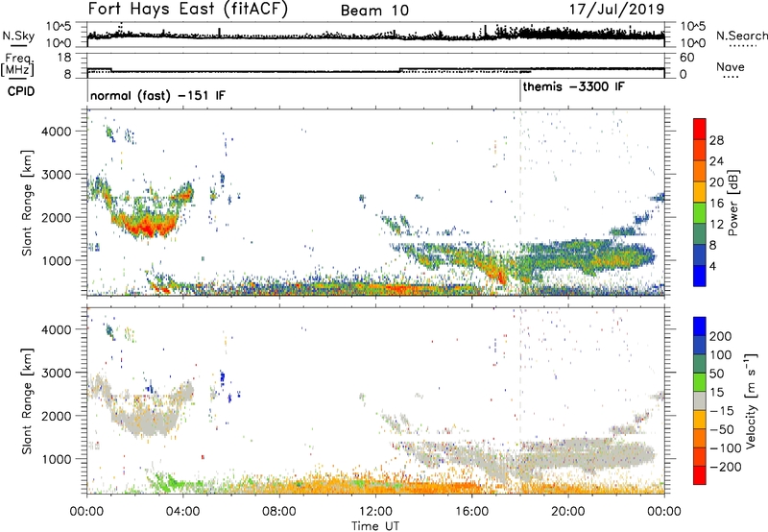Pick the dark green 8-12 dB Power segment

(700, 234)
